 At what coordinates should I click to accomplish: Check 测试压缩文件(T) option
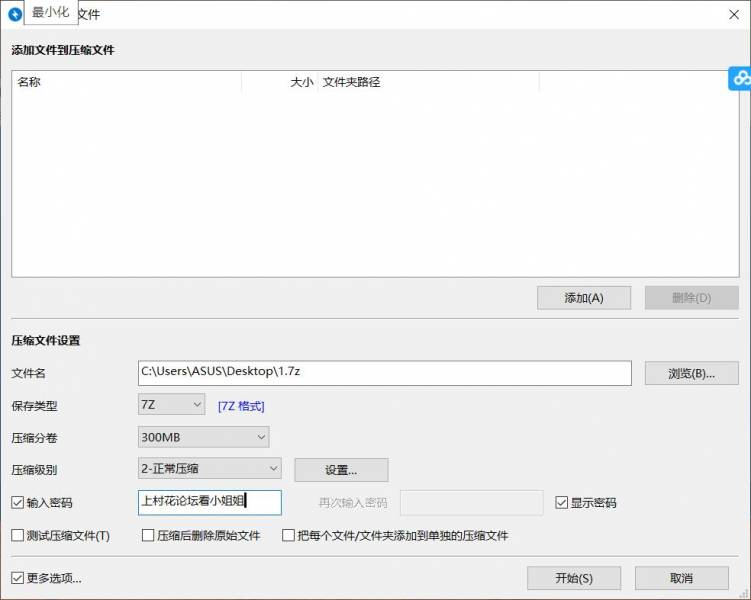point(18,536)
